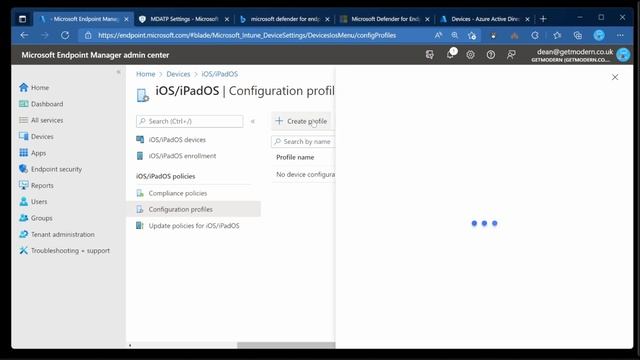Close the loading side panel
640x360 pixels.
coord(615,77)
